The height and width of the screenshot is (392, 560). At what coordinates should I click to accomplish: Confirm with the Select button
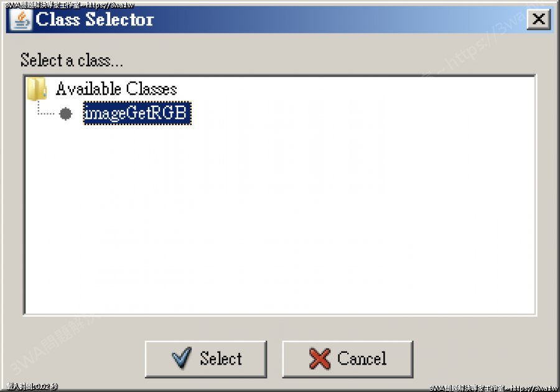point(206,359)
